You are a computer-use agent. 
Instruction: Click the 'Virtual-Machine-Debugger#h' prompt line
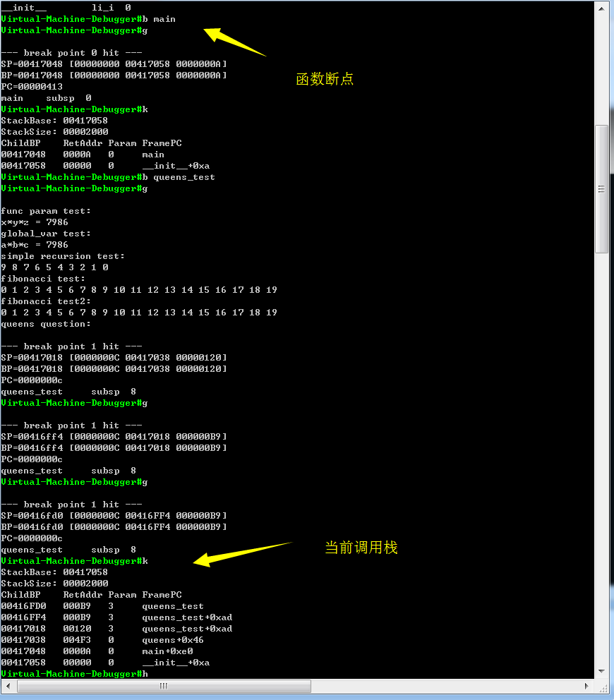click(74, 674)
